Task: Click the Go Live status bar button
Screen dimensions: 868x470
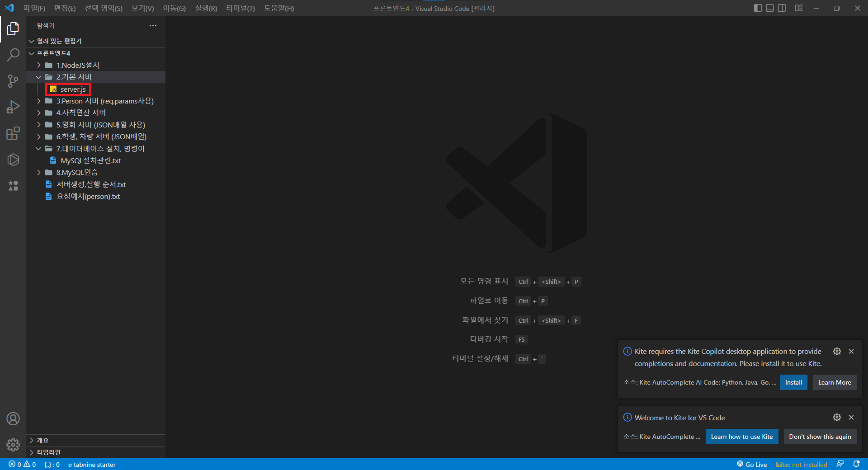Action: point(752,464)
